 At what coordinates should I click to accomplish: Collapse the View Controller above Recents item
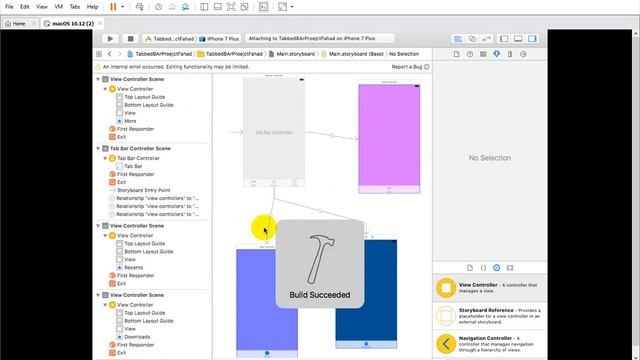105,236
